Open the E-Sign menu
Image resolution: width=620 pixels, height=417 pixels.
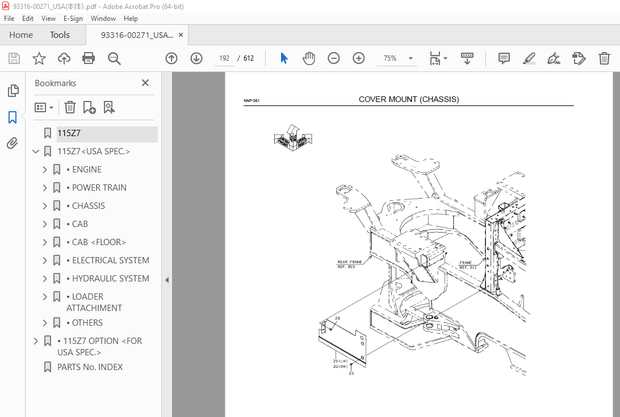click(72, 18)
